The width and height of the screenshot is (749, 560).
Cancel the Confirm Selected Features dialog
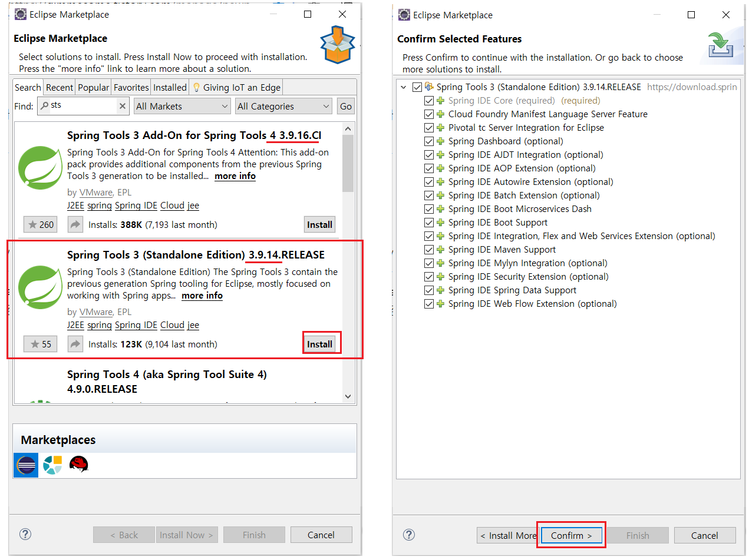705,535
